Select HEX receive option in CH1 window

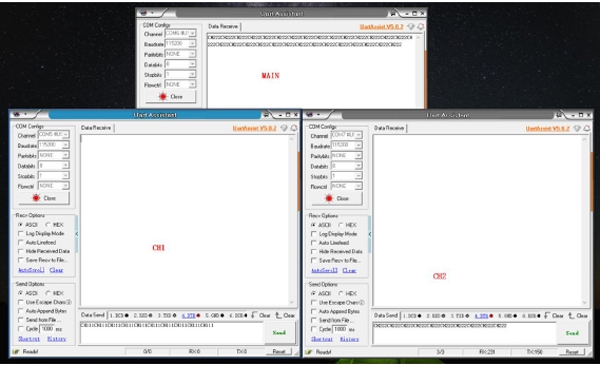(x=54, y=225)
